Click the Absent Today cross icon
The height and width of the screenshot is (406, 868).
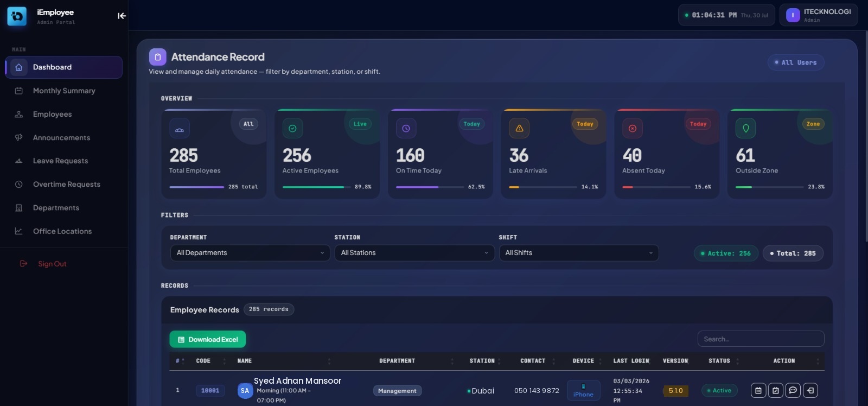click(x=633, y=129)
